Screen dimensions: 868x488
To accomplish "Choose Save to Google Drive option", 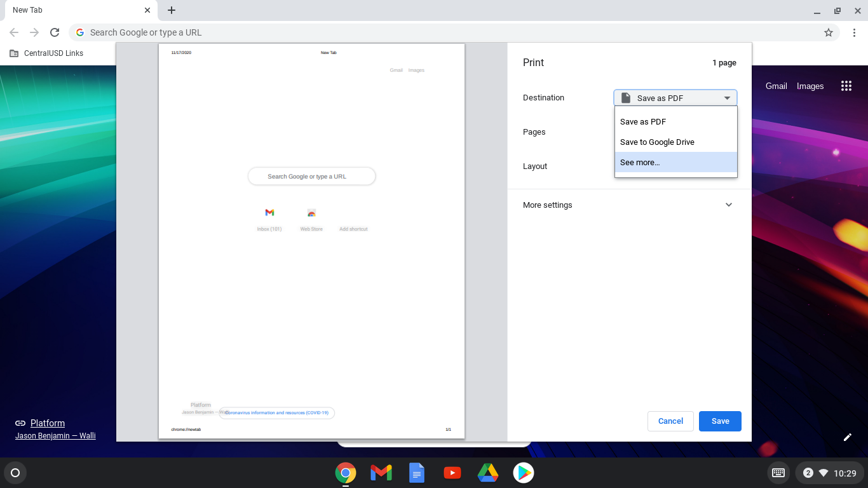I will [675, 142].
